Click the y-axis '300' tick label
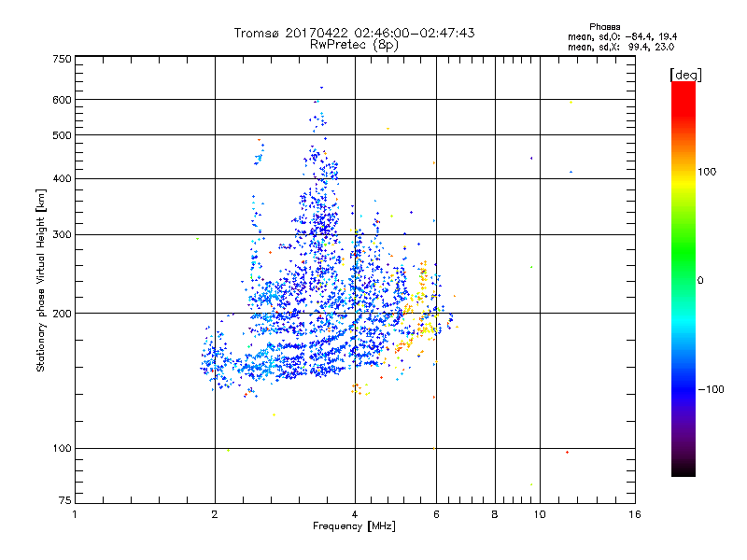747x560 pixels. pyautogui.click(x=62, y=234)
